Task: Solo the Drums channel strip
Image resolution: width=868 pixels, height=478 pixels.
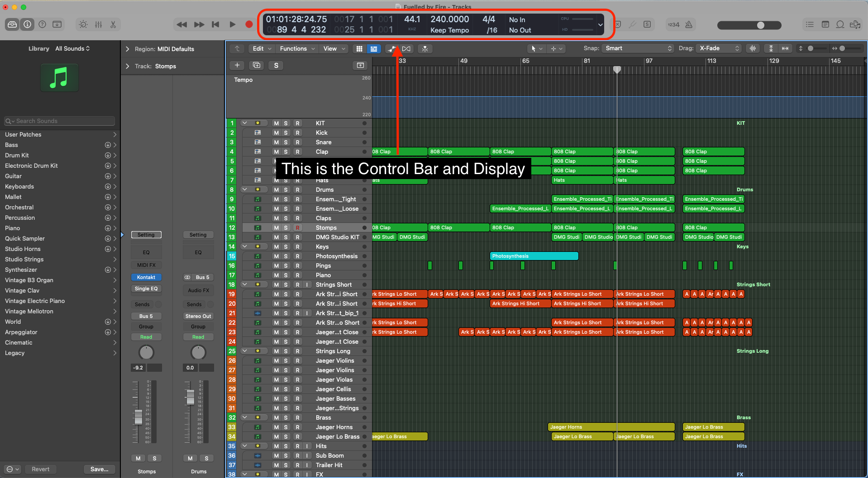Action: tap(206, 458)
